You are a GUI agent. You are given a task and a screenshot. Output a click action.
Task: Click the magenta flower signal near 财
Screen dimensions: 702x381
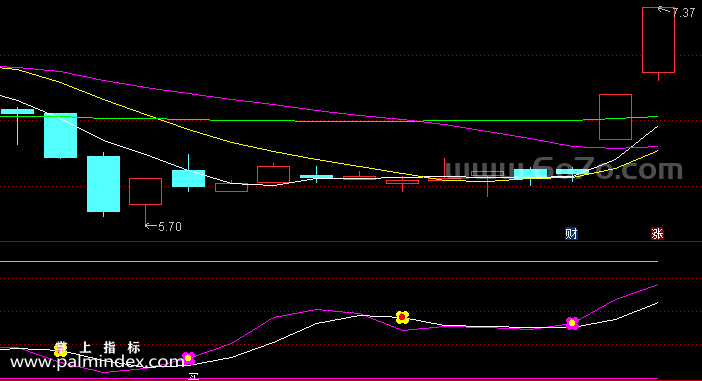pyautogui.click(x=572, y=323)
